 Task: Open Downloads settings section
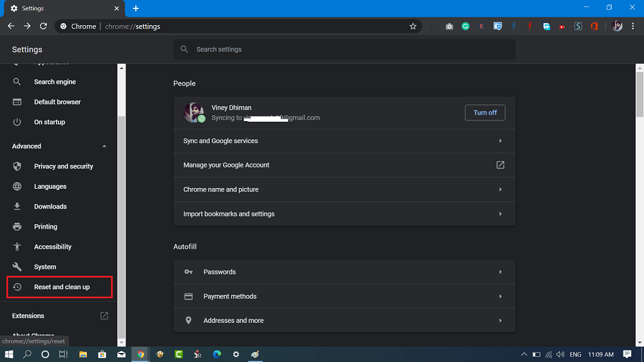click(x=50, y=206)
